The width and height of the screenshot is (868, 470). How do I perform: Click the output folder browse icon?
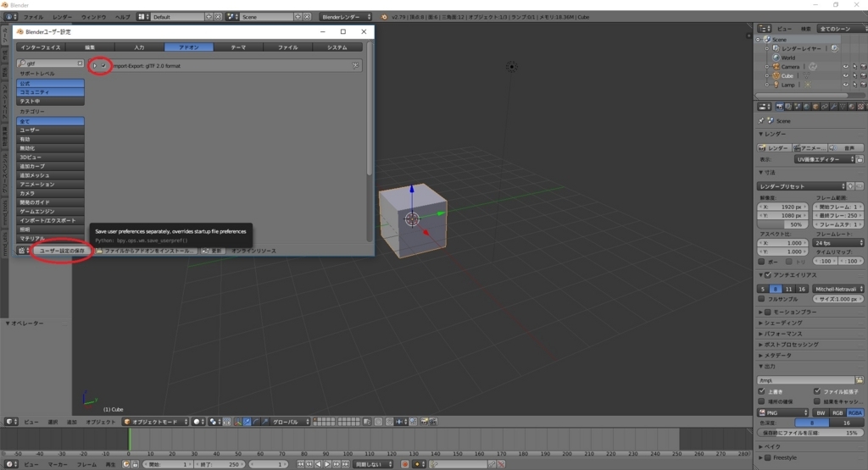[860, 380]
